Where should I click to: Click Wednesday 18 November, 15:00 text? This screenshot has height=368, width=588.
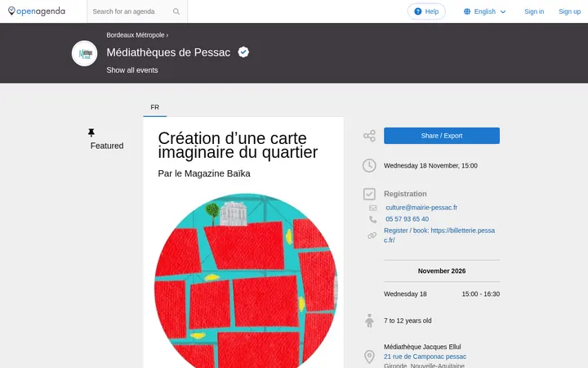pyautogui.click(x=430, y=165)
